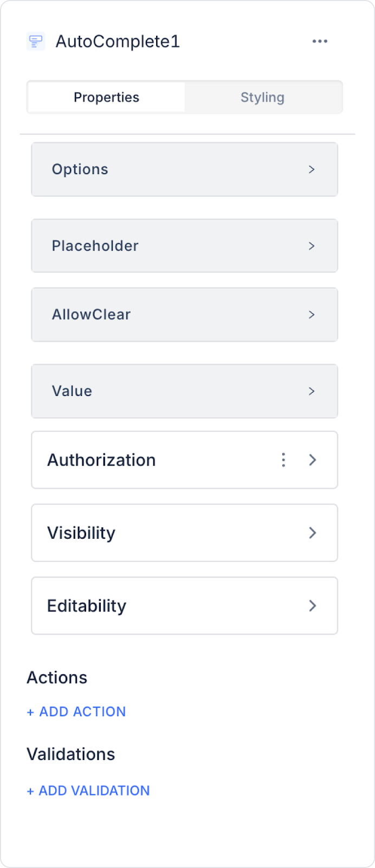Select the Options property label
The width and height of the screenshot is (375, 868).
pos(80,169)
